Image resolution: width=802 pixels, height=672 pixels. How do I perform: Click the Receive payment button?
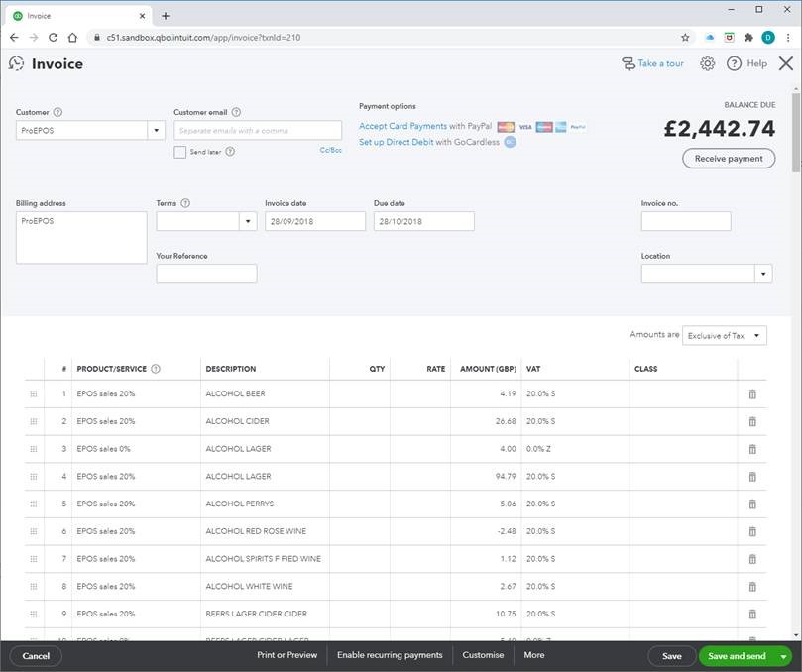[728, 158]
